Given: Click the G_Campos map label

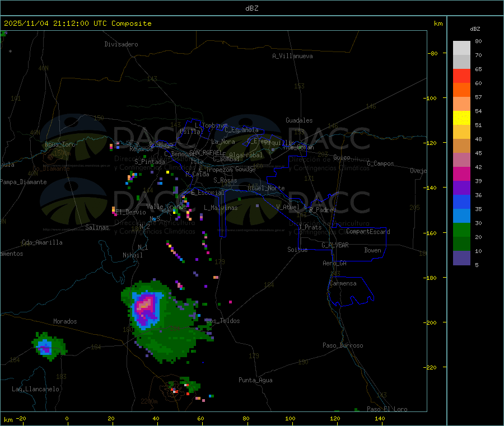Looking at the screenshot, I should pyautogui.click(x=381, y=163).
